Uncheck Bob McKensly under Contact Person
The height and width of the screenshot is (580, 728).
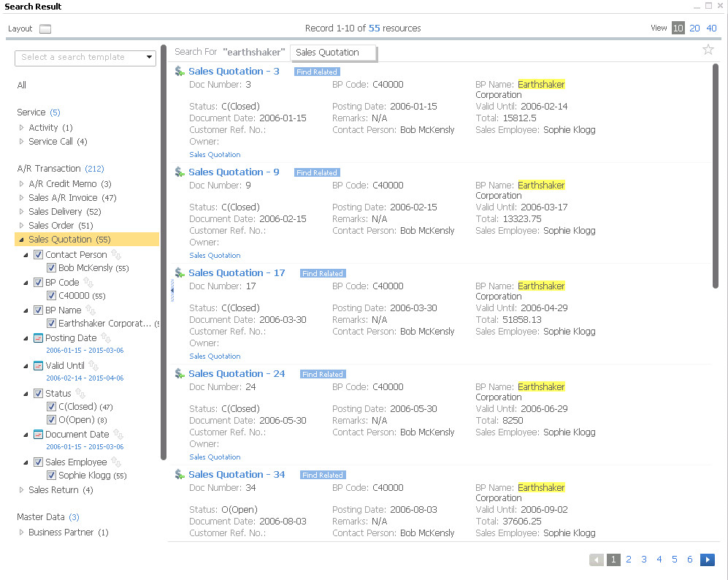tap(51, 267)
